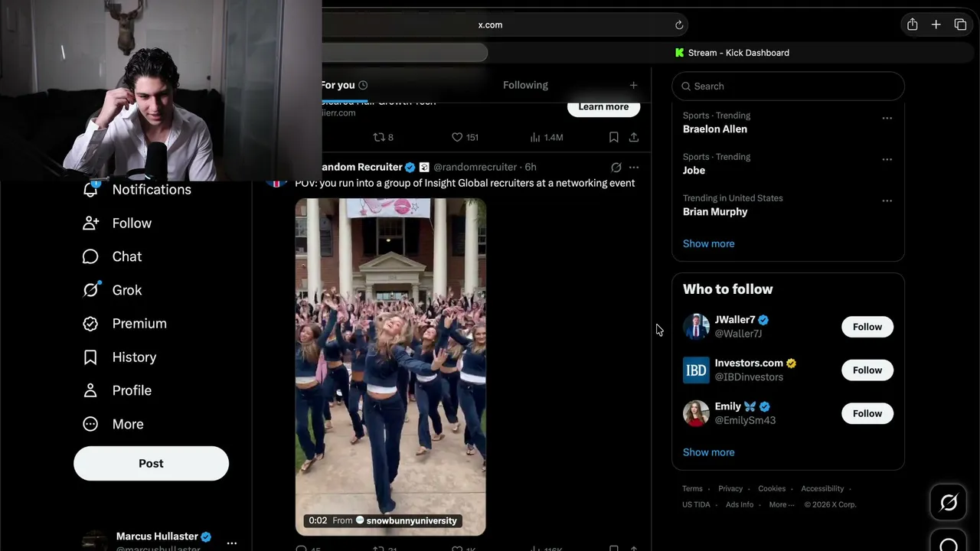
Task: Play the dancing group video
Action: click(390, 367)
